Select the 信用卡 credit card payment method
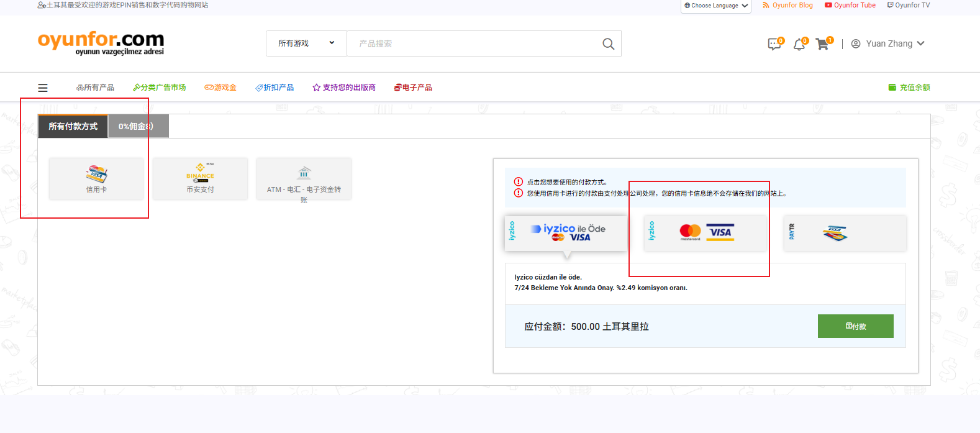The height and width of the screenshot is (433, 980). tap(96, 179)
